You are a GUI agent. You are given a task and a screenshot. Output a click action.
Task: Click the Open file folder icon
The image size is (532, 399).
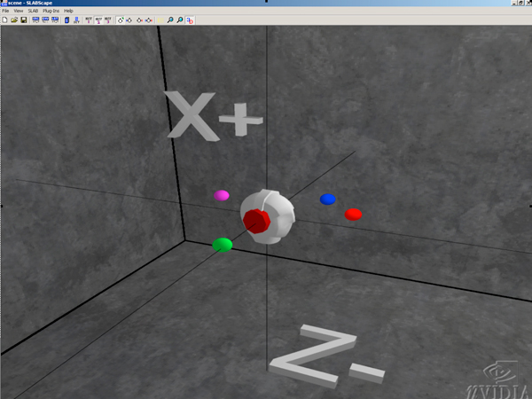click(14, 20)
